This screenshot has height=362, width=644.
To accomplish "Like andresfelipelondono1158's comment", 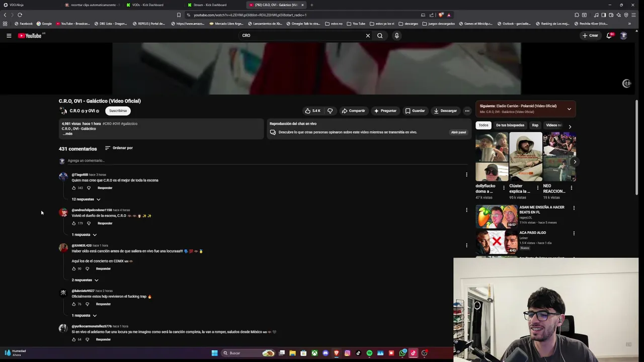I will (x=73, y=223).
